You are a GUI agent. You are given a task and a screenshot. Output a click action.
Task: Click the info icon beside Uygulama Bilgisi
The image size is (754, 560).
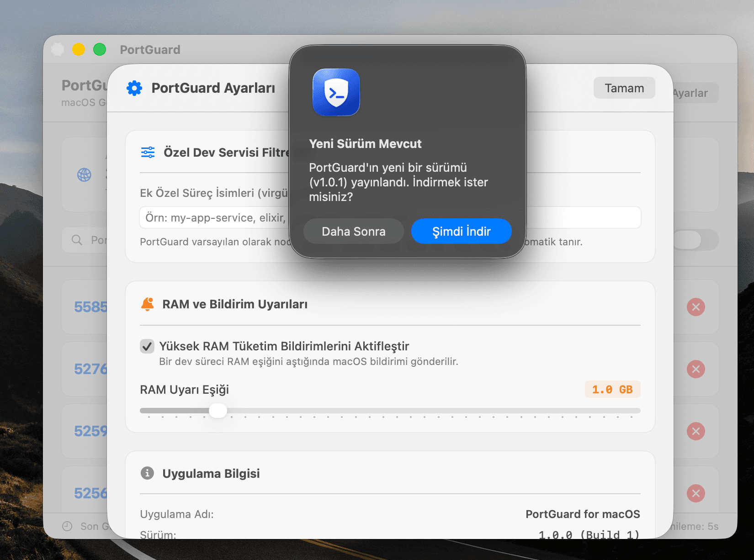(147, 473)
